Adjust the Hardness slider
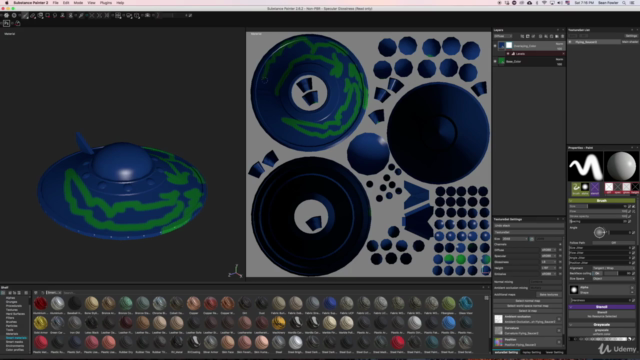 tap(601, 300)
